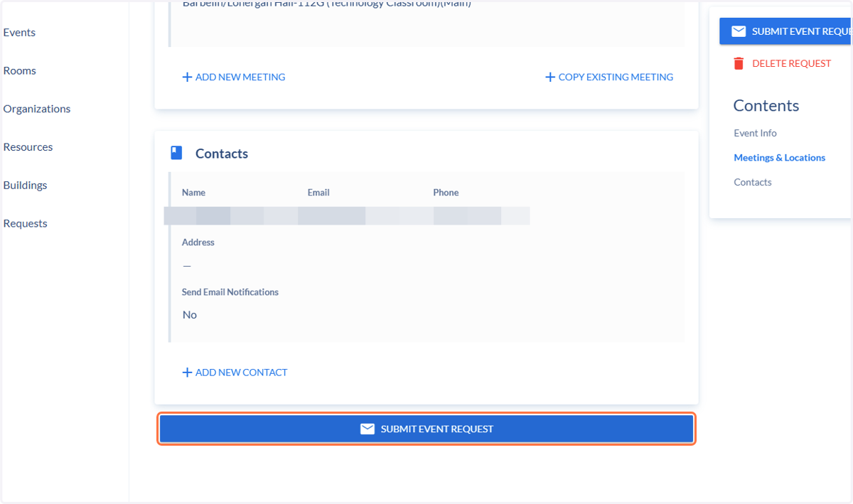Jump to Event Info in Contents

coord(755,134)
